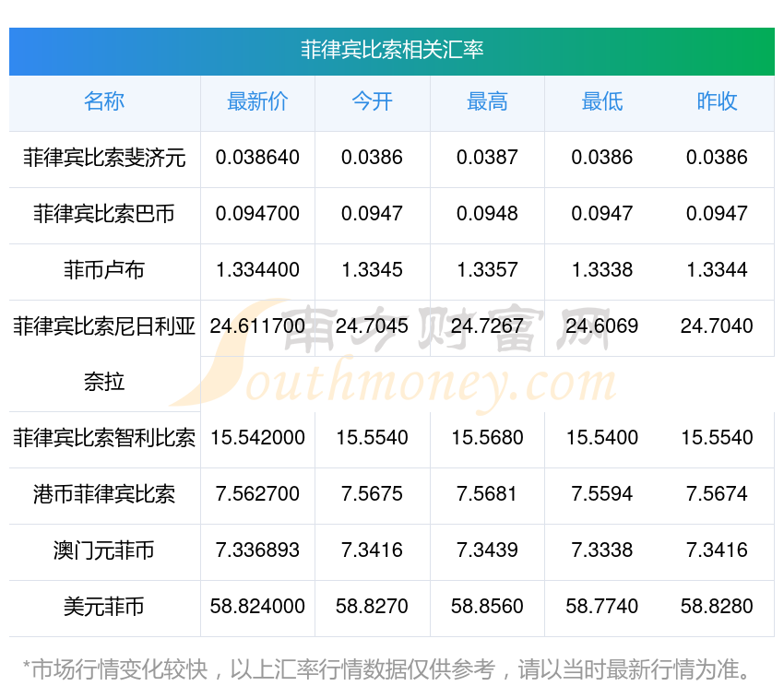Select the 7.5594 lowest price cell
The width and height of the screenshot is (784, 698).
coord(601,494)
